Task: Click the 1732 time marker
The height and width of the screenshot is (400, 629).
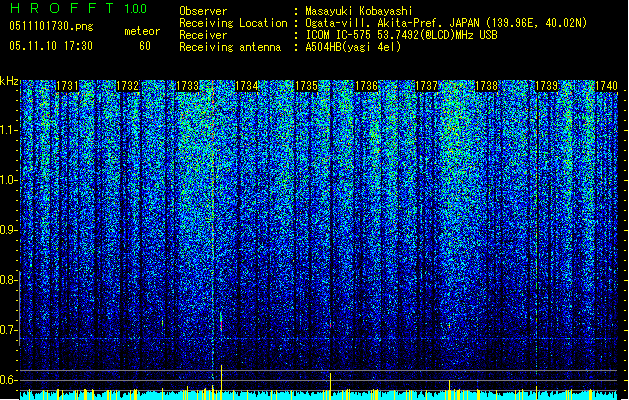Action: 128,86
